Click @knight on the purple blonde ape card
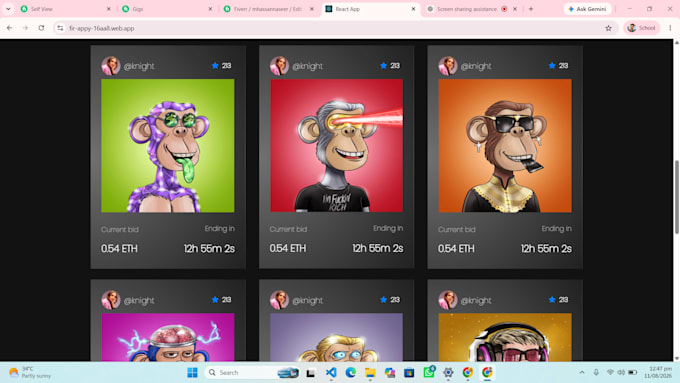The image size is (680, 383). 307,300
